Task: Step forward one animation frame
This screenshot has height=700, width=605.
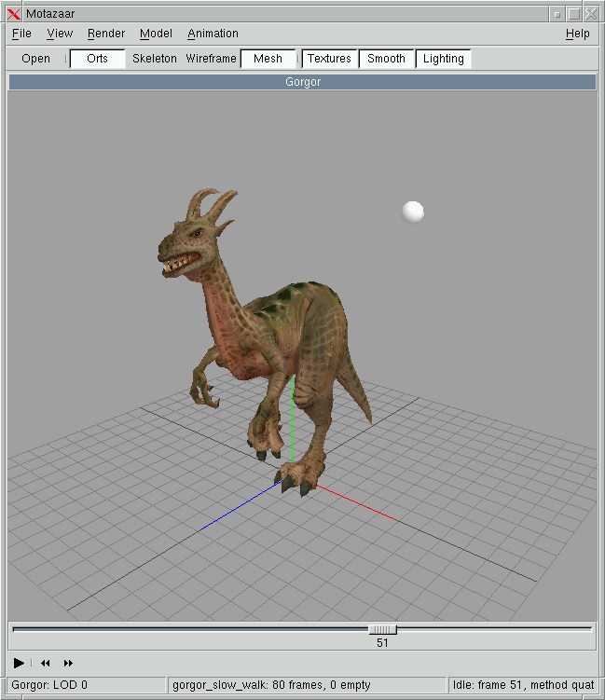Action: click(68, 663)
